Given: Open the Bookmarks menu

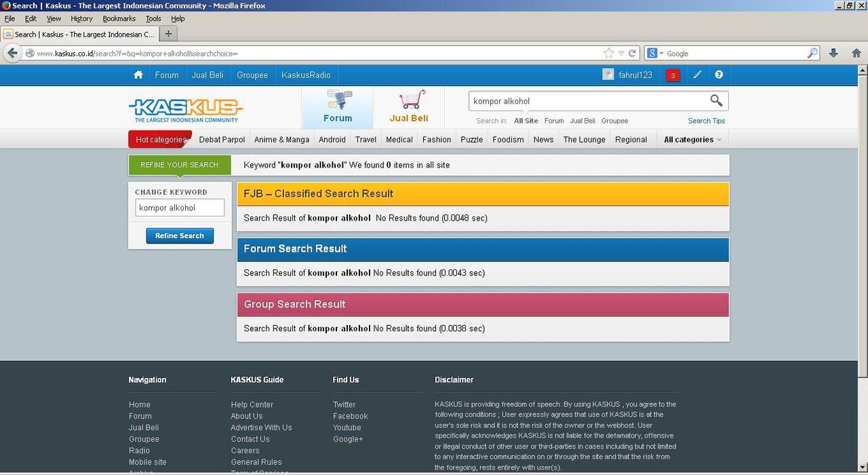Looking at the screenshot, I should click(x=119, y=18).
